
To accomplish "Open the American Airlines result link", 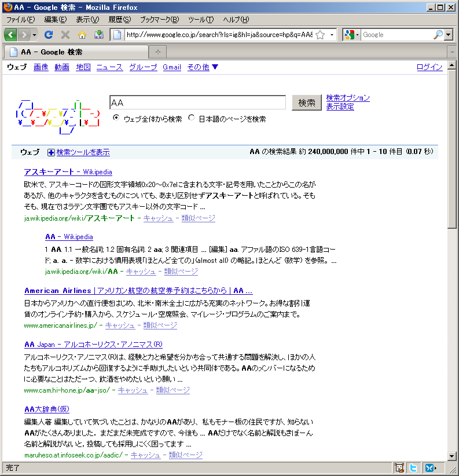I will click(138, 291).
